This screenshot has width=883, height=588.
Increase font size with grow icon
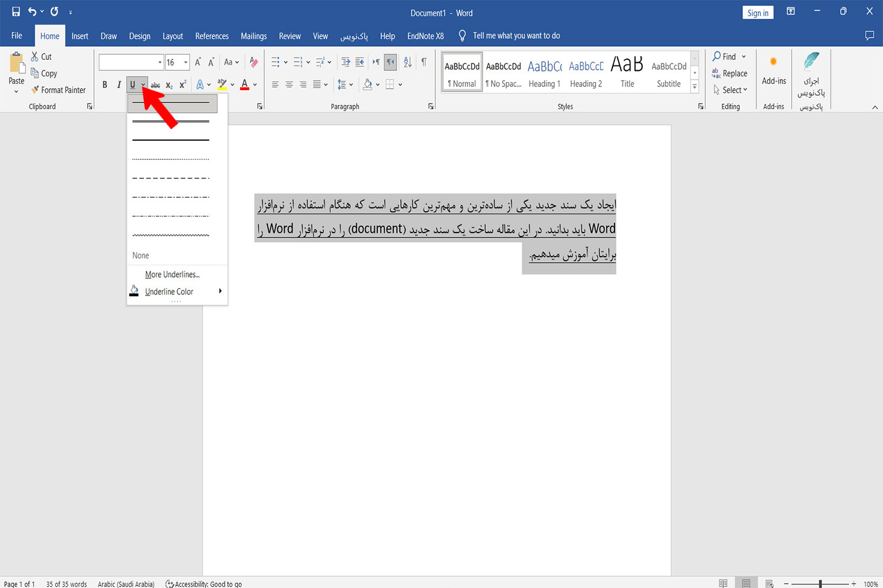tap(198, 62)
